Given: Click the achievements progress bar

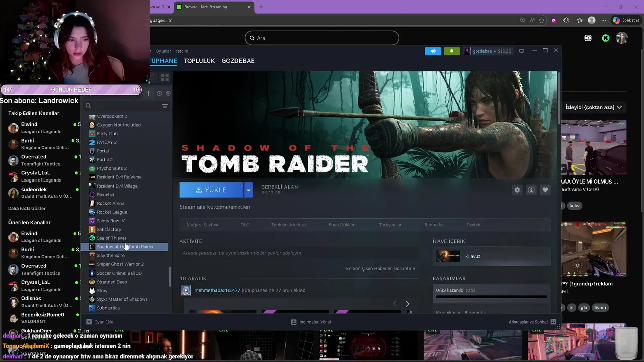Looking at the screenshot, I should point(492,297).
